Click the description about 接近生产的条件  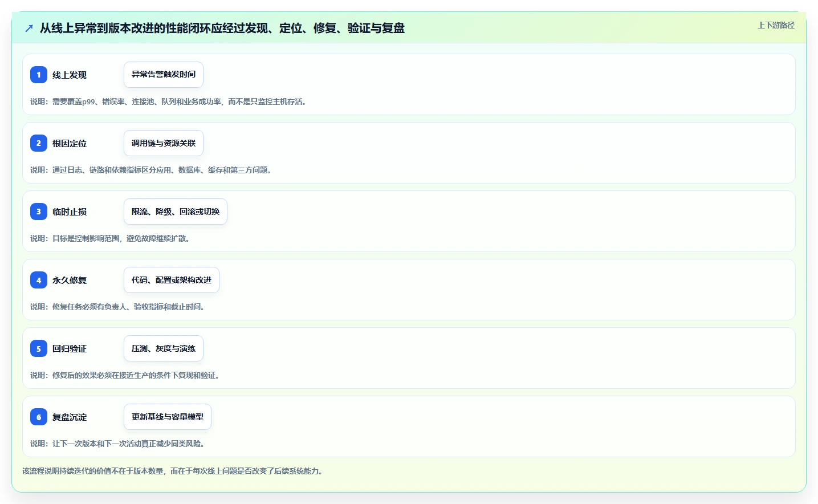tap(126, 375)
